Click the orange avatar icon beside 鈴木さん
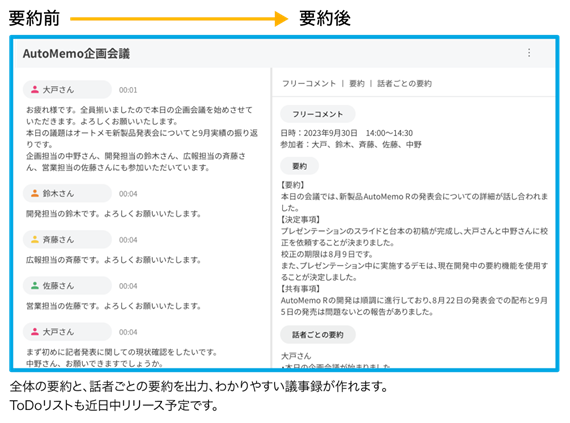Image resolution: width=570 pixels, height=423 pixels. [x=35, y=193]
